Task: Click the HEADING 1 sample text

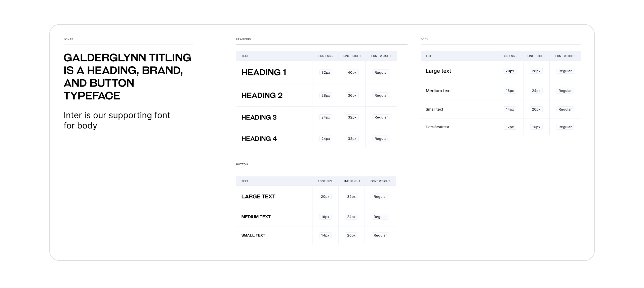Action: pos(264,72)
